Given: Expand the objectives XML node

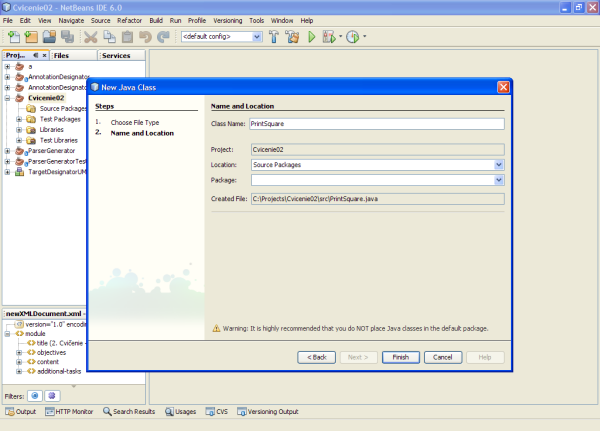Looking at the screenshot, I should 18,352.
